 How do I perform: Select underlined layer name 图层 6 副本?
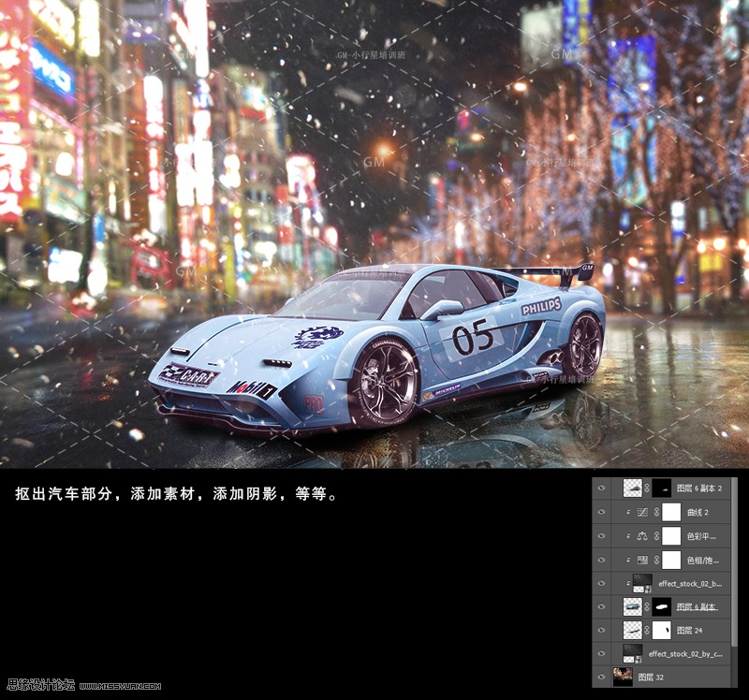pos(697,607)
